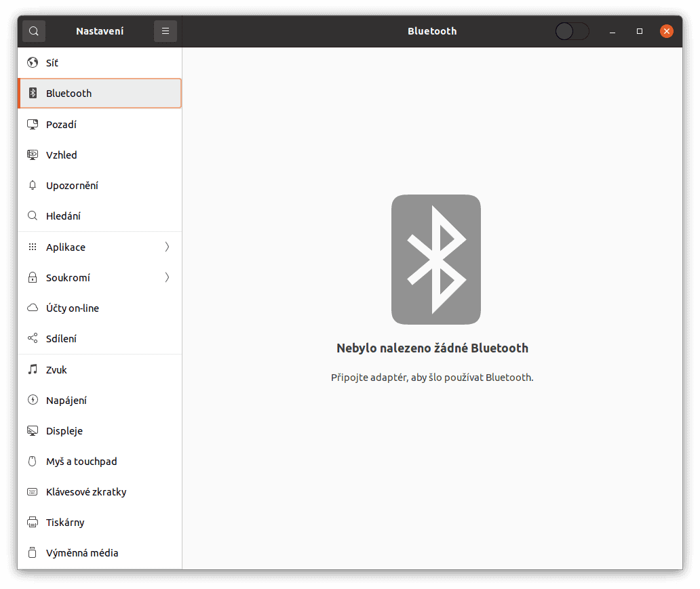Click the padlock icon beside Soukromí
Screen dimensions: 700x589
click(x=33, y=277)
